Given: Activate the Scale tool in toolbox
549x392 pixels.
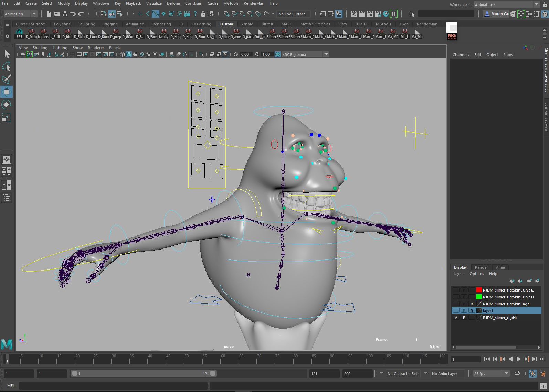Looking at the screenshot, I should coord(7,117).
